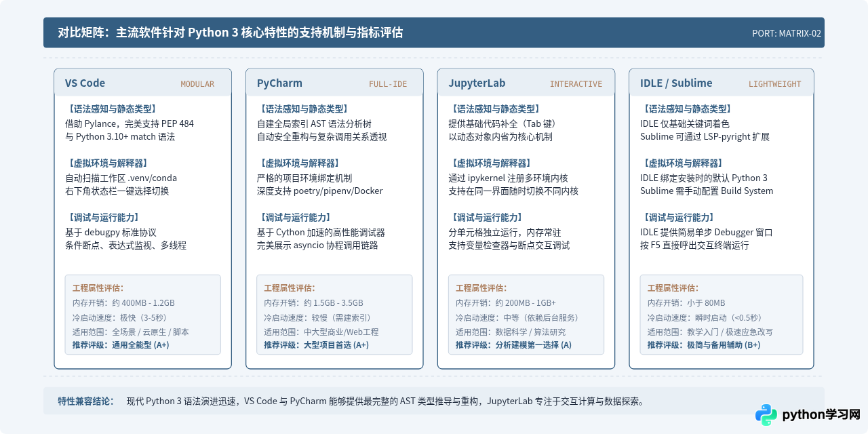Viewport: 868px width, 434px height.
Task: Click 推荐评级：通用全能型 (A+)
Action: point(121,344)
